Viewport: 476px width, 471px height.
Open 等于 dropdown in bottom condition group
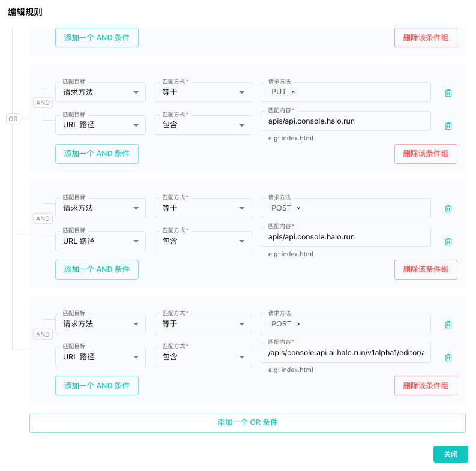tap(203, 324)
